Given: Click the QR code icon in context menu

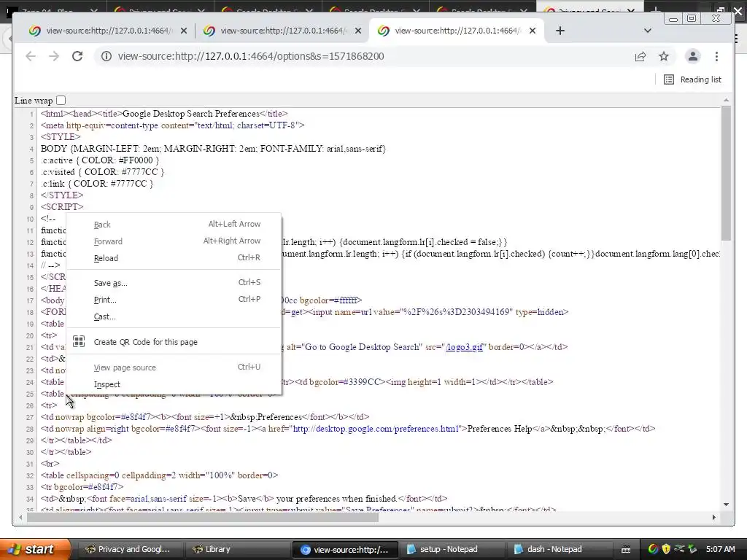Looking at the screenshot, I should [x=79, y=341].
